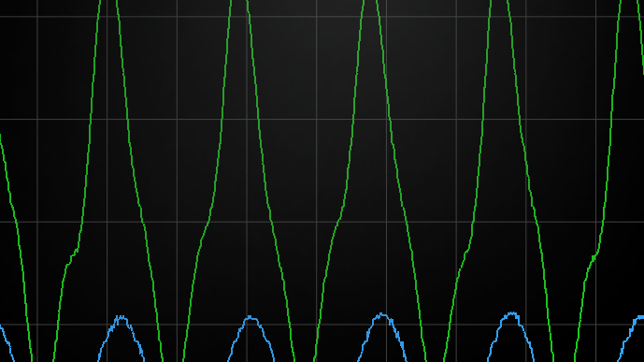Click the small kink on first green rising edge
Viewport: 644px width, 362px height.
coord(72,256)
